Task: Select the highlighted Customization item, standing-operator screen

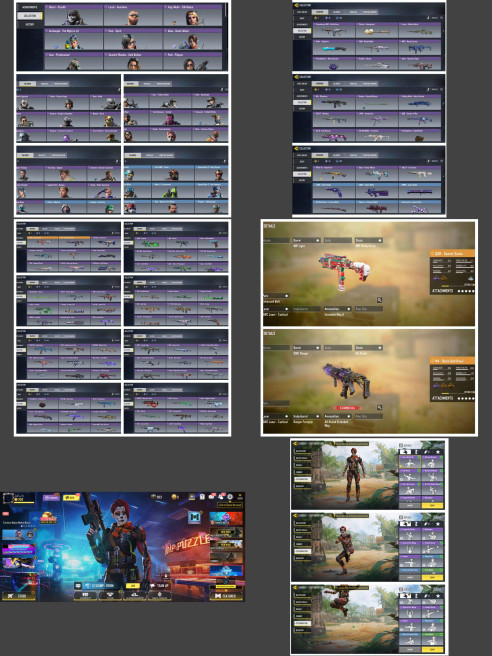Action: click(x=301, y=479)
